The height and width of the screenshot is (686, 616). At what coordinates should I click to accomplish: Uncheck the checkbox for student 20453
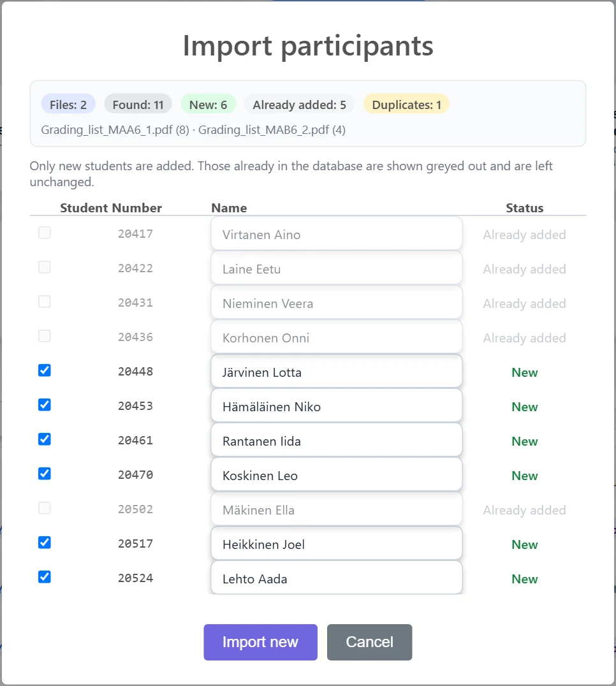pyautogui.click(x=45, y=405)
